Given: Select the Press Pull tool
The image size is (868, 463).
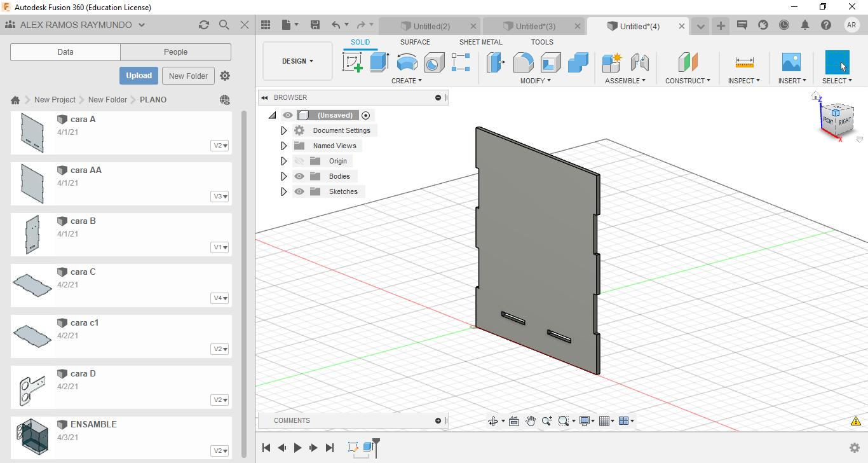Looking at the screenshot, I should [496, 62].
